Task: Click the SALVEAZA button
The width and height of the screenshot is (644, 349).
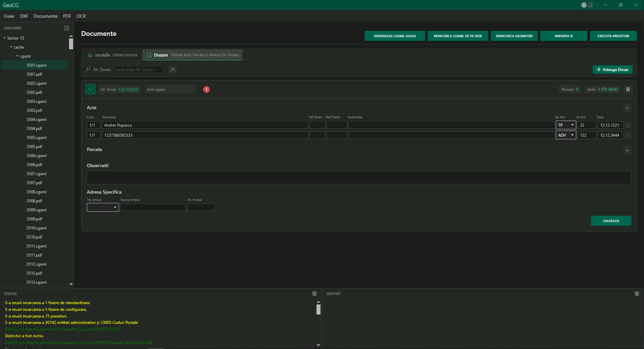Action: coord(611,221)
